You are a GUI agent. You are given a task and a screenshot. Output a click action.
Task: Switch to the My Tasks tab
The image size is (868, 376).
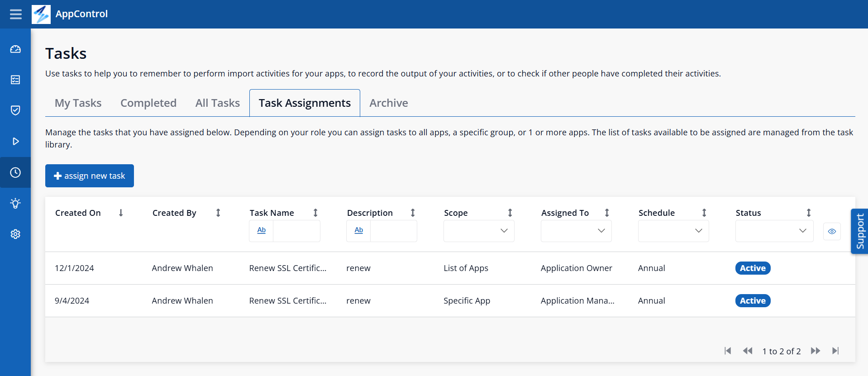[78, 103]
